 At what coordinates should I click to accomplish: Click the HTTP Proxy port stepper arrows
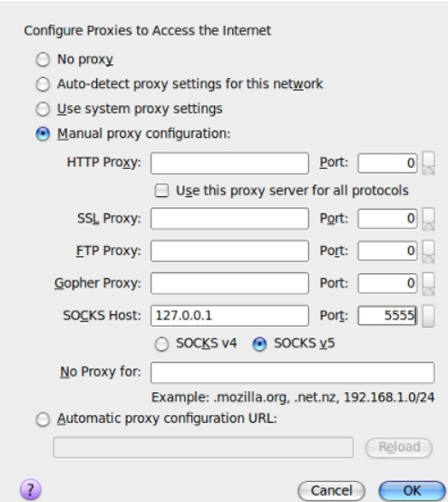coord(428,163)
